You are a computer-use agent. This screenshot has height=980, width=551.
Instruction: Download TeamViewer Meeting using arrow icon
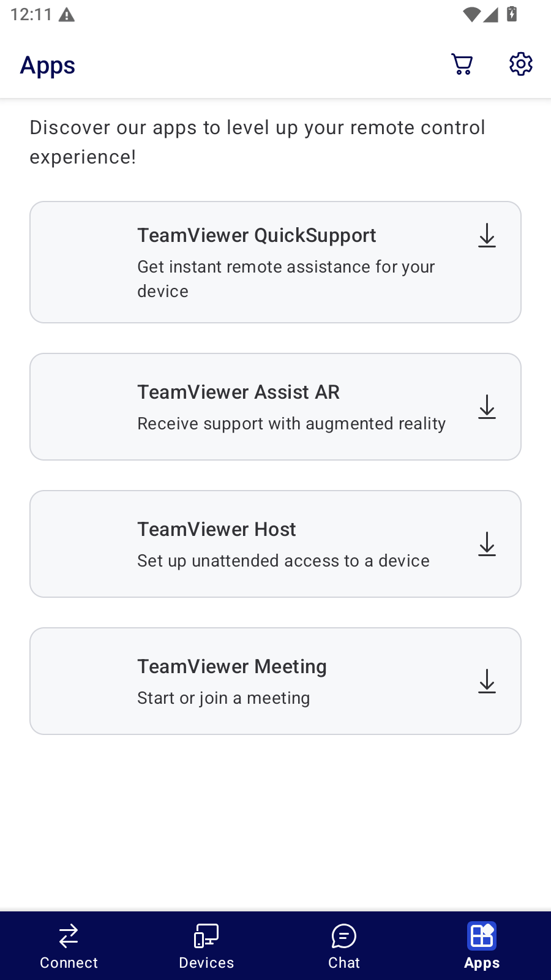click(487, 681)
